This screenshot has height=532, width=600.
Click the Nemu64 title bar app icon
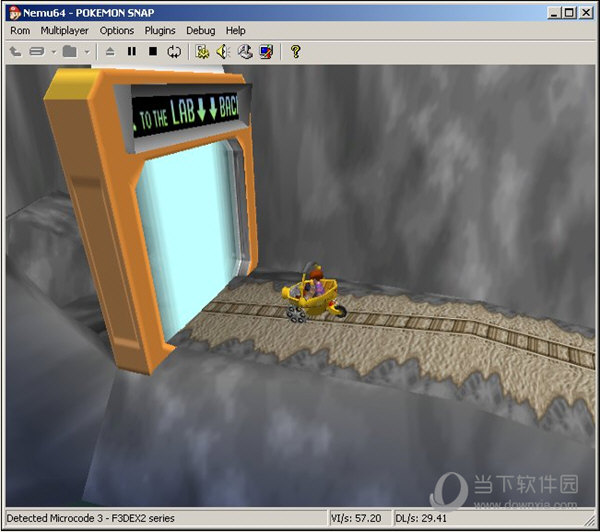[13, 12]
